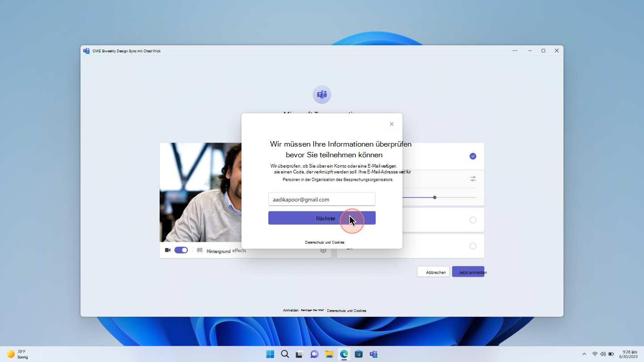
Task: Minimize the Teams meeting window
Action: (x=530, y=51)
